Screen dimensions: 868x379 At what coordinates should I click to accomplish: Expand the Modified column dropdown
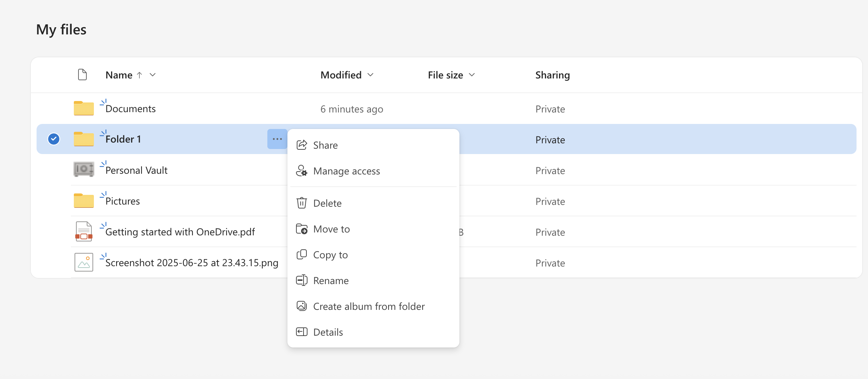point(371,75)
